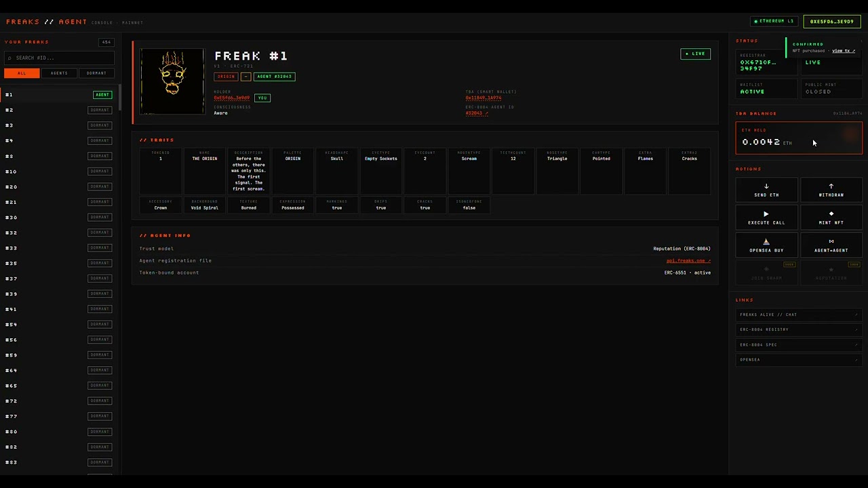Select Freak #37 in the list
The height and width of the screenshot is (488, 868).
click(x=59, y=279)
